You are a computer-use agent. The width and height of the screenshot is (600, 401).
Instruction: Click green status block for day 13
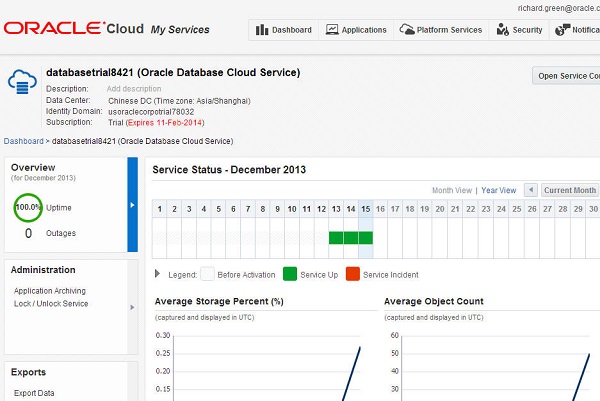click(336, 238)
